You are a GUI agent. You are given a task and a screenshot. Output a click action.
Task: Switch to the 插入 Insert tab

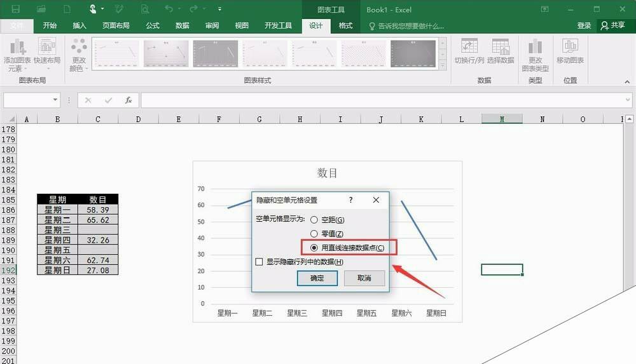click(x=79, y=25)
